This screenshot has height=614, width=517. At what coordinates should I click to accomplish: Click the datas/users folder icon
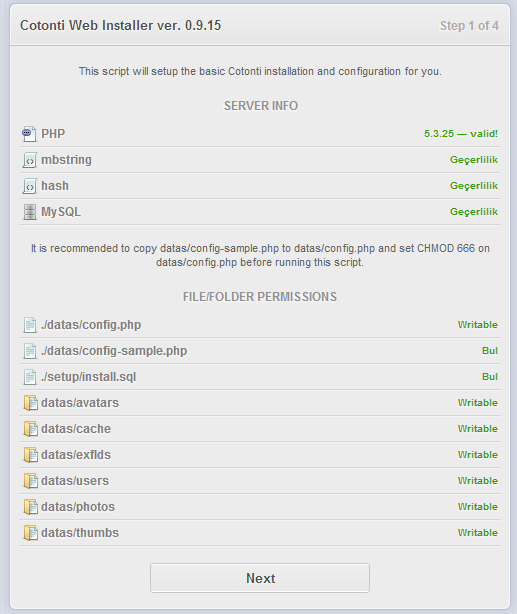(30, 481)
